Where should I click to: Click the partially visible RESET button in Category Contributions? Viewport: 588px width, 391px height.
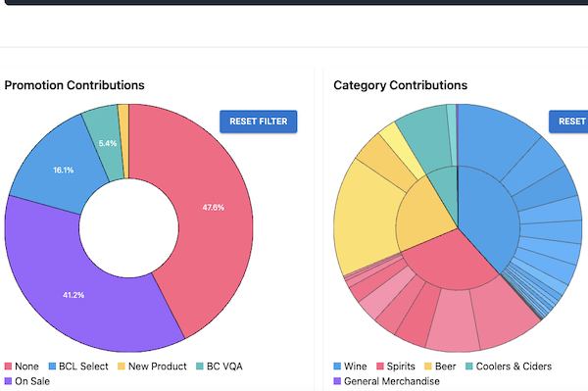coord(568,122)
